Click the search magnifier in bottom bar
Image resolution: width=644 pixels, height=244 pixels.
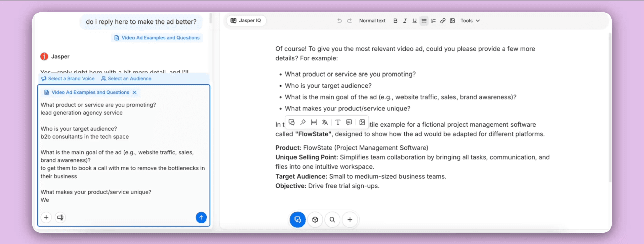[332, 219]
